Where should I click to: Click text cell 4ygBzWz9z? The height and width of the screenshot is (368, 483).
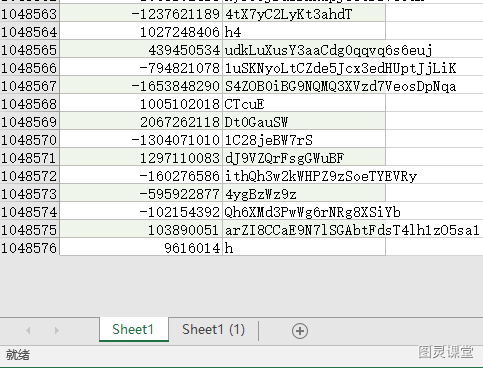(304, 194)
